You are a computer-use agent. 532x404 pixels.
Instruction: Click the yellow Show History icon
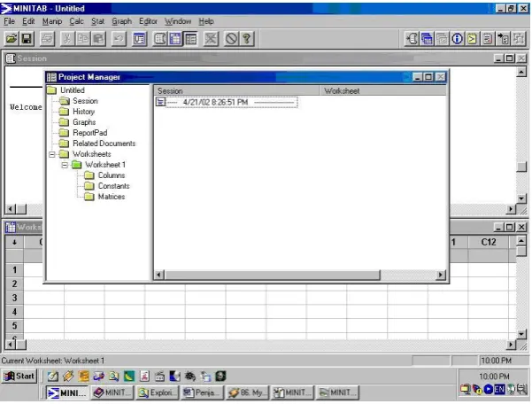[472, 39]
